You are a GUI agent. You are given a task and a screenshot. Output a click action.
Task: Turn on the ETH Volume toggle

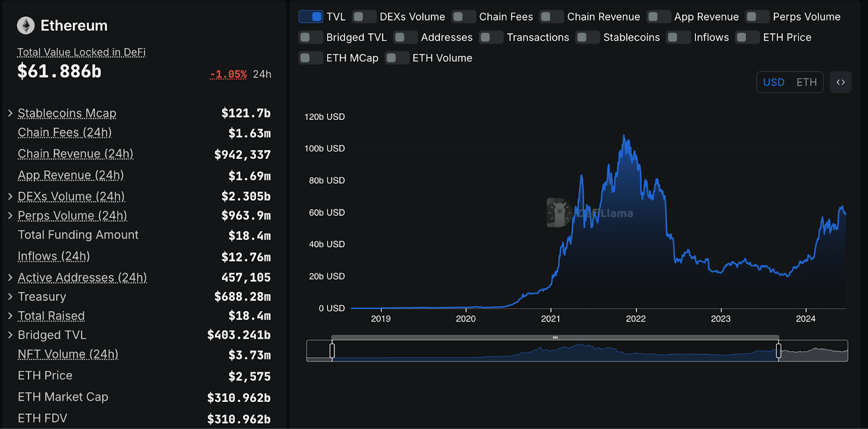pos(397,58)
